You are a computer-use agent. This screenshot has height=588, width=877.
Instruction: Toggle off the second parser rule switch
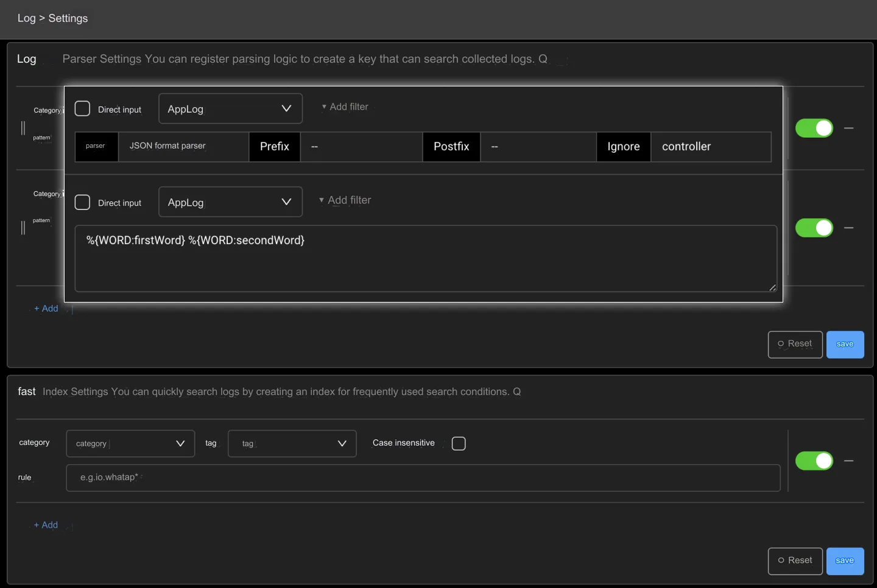click(x=814, y=228)
